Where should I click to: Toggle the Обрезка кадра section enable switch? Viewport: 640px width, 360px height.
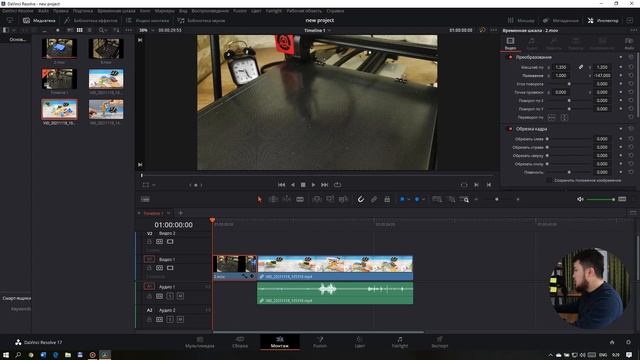coord(510,129)
